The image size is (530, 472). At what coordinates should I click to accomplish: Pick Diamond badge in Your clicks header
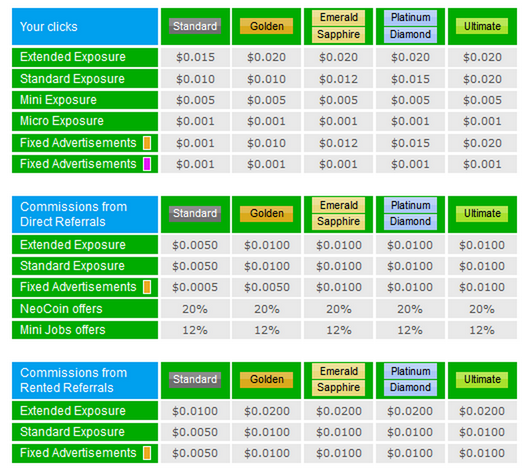tap(410, 34)
